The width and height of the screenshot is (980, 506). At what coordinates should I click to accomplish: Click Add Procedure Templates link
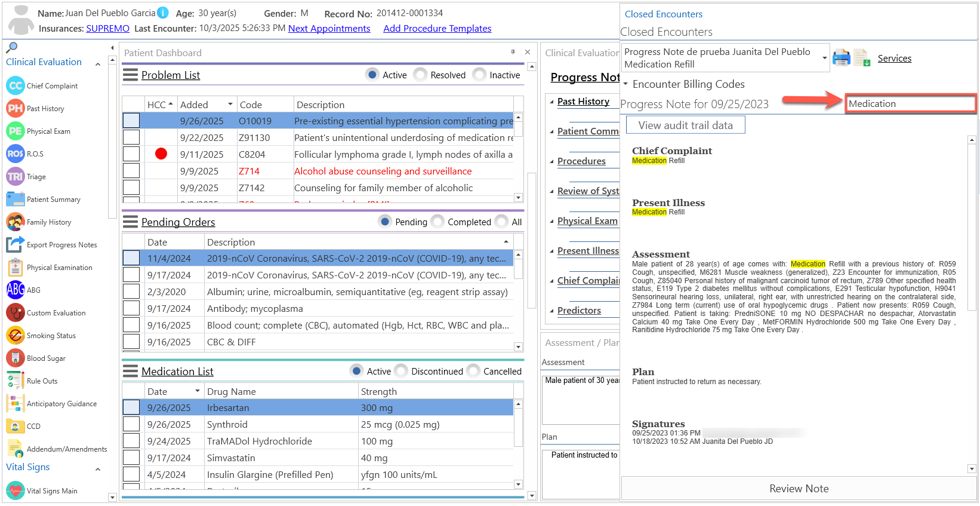437,28
